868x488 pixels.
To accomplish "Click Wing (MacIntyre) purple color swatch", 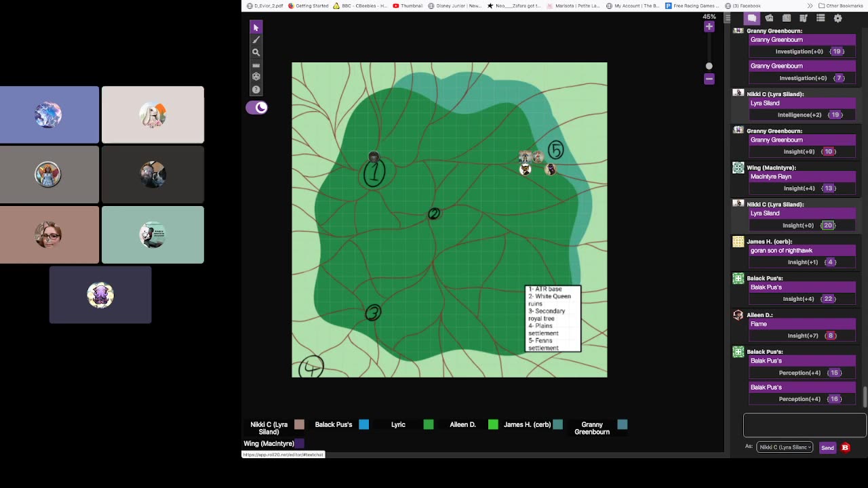I will pos(299,443).
